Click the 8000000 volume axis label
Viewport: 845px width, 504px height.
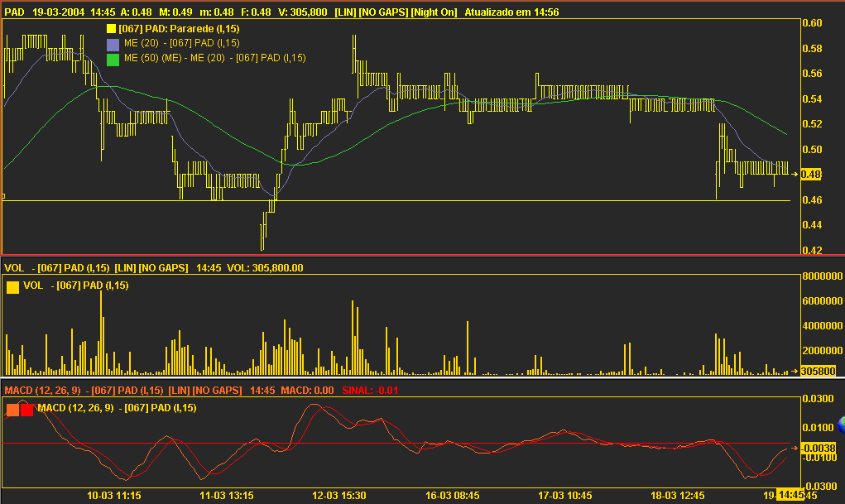(x=823, y=276)
